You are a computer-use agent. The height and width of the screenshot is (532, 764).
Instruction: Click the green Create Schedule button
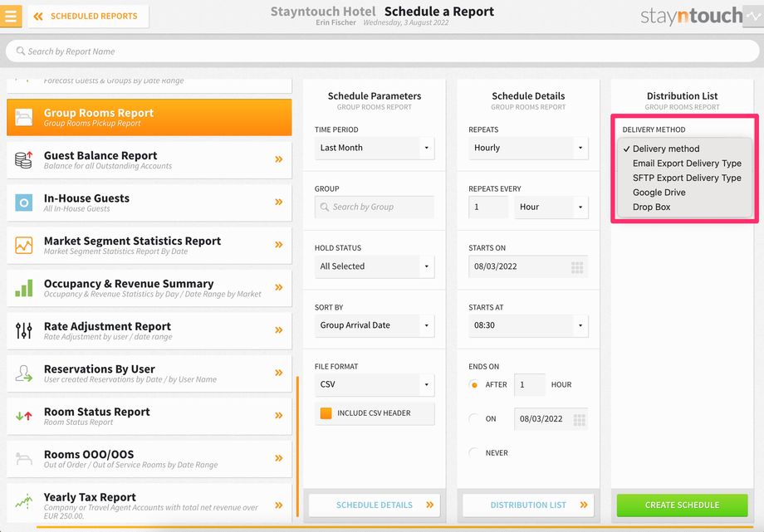[682, 505]
